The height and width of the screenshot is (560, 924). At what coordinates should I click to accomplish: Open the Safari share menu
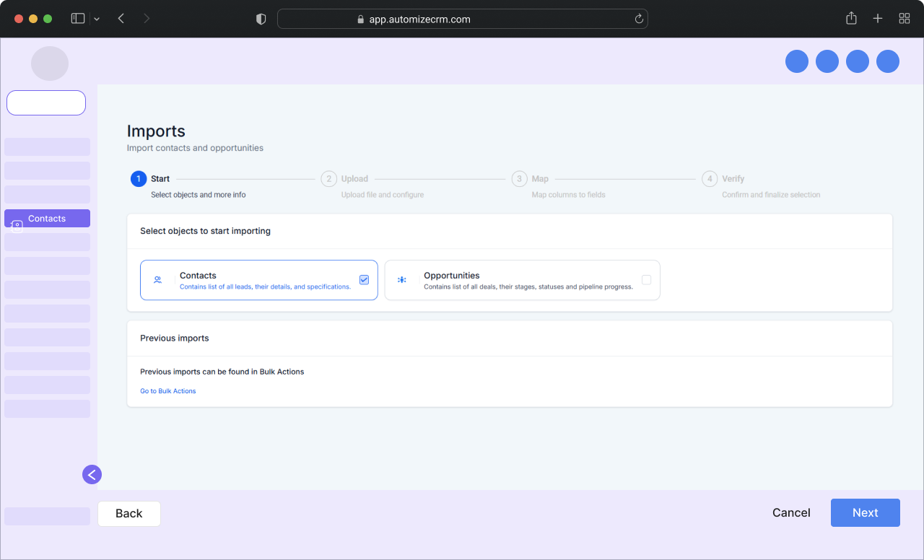pyautogui.click(x=851, y=19)
